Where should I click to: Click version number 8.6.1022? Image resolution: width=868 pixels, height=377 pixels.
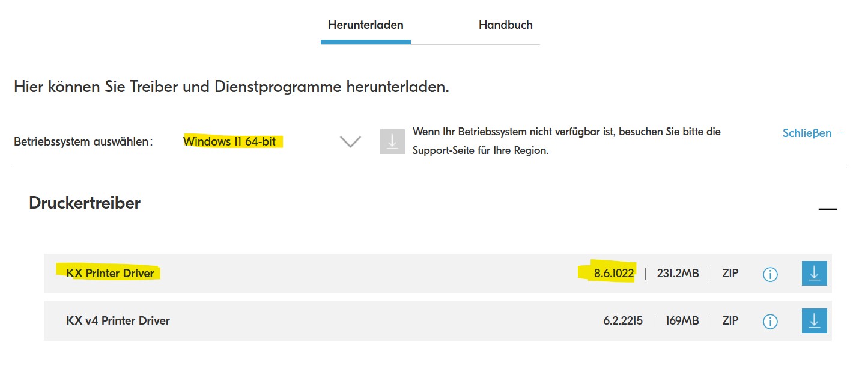click(x=614, y=274)
